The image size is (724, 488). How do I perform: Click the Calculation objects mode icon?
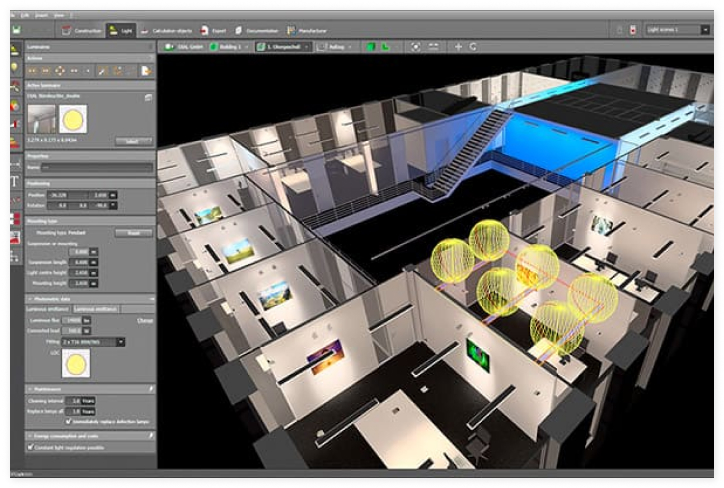tap(164, 30)
